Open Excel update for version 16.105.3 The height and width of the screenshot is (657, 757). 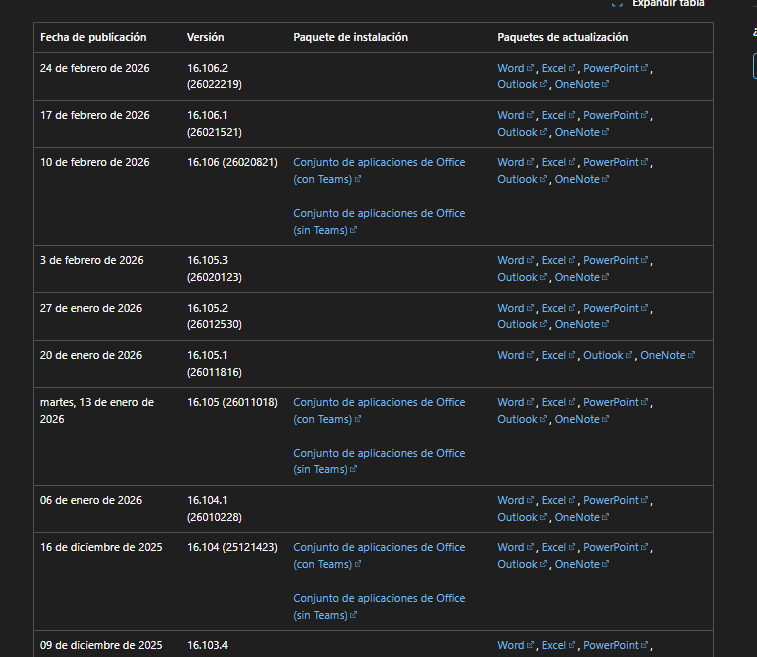click(559, 260)
